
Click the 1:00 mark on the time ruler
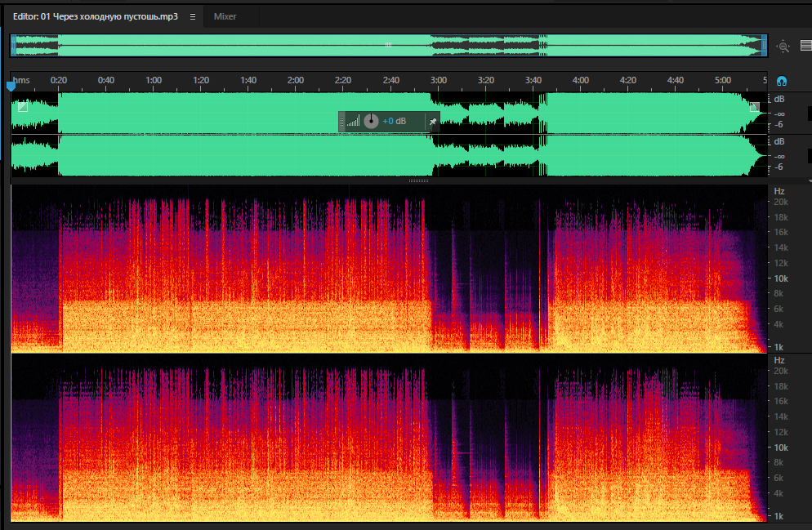click(154, 80)
